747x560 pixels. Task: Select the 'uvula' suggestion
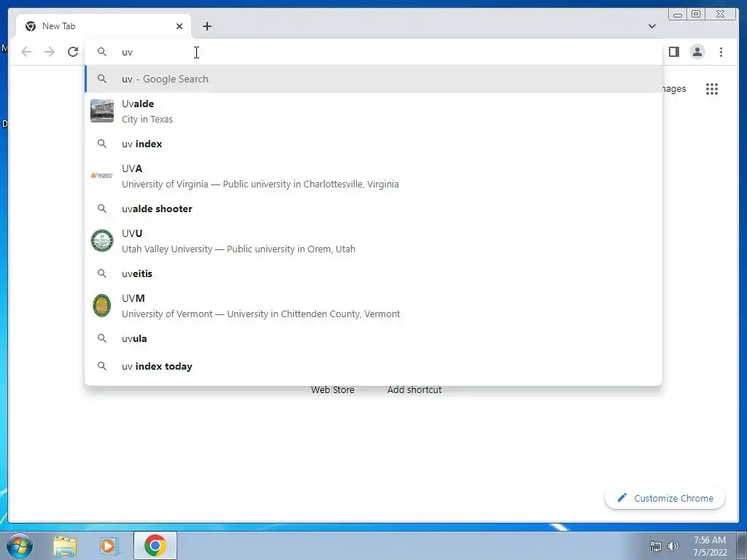[373, 338]
